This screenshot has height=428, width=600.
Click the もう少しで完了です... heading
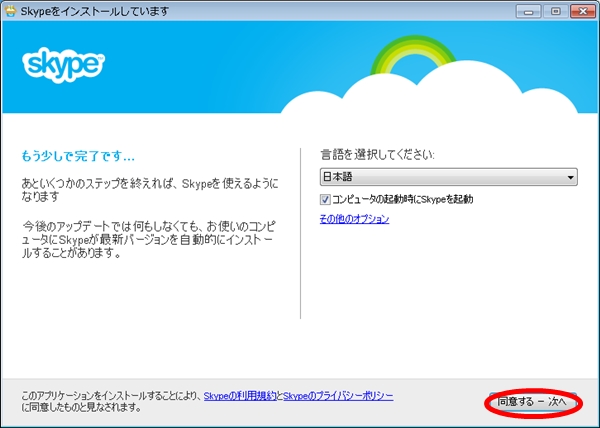pos(78,156)
